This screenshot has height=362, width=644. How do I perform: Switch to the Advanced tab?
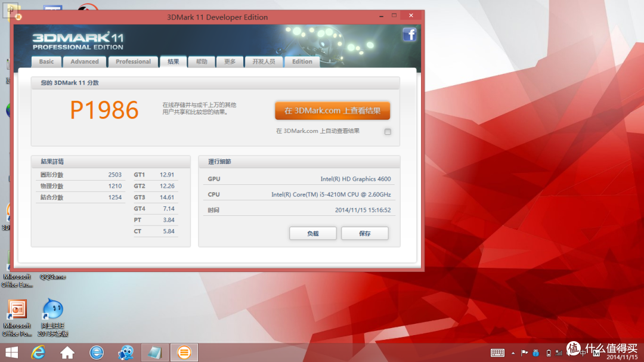85,61
